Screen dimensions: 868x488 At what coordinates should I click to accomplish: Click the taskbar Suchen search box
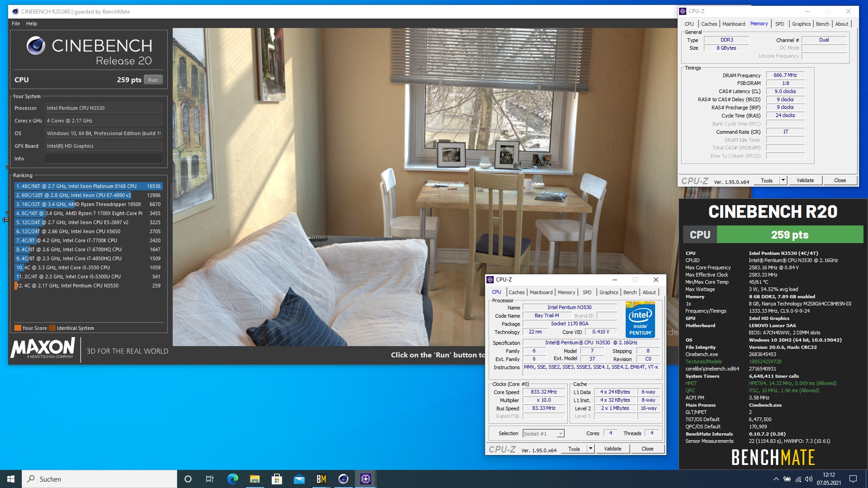tap(99, 479)
